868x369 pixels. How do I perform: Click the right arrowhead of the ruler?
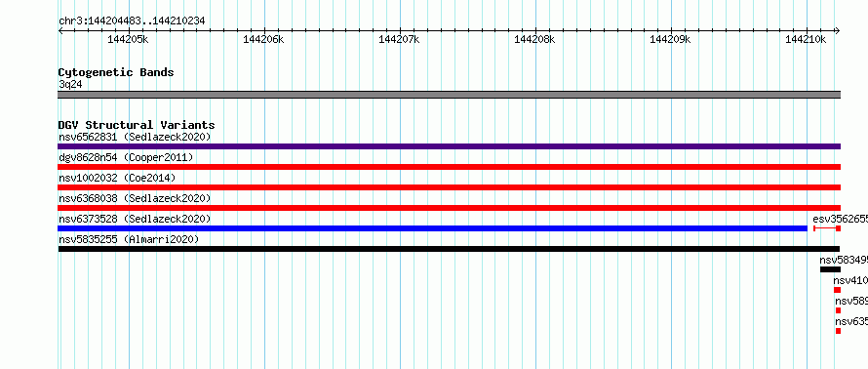coord(838,30)
